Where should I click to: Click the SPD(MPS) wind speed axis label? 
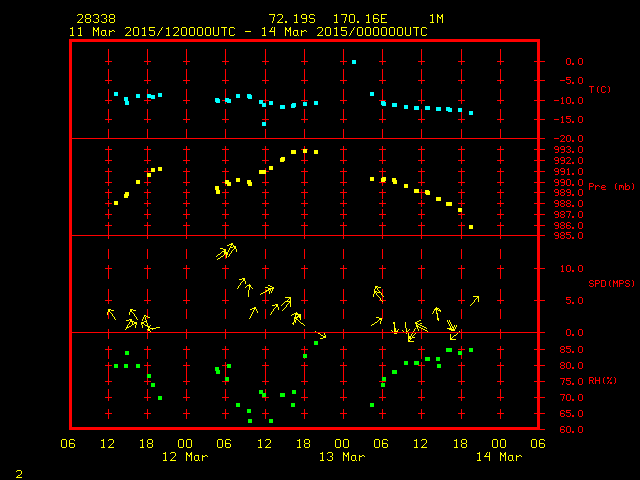[x=611, y=283]
